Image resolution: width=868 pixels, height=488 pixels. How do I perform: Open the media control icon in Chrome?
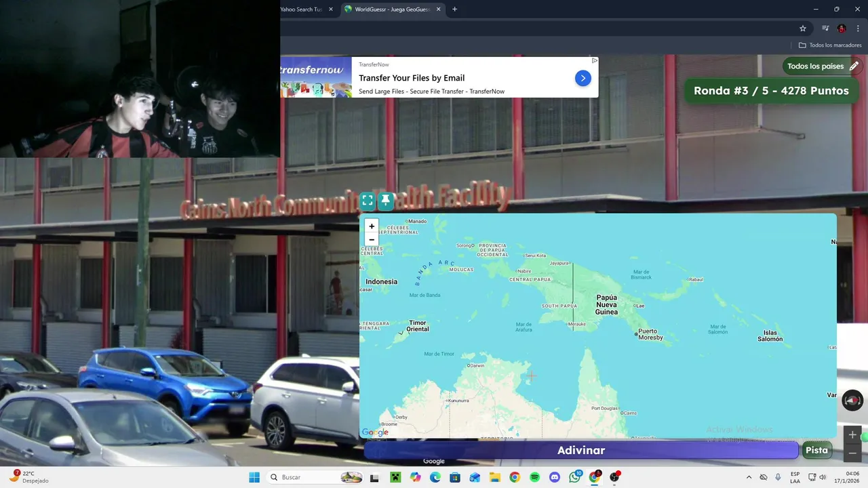click(825, 28)
